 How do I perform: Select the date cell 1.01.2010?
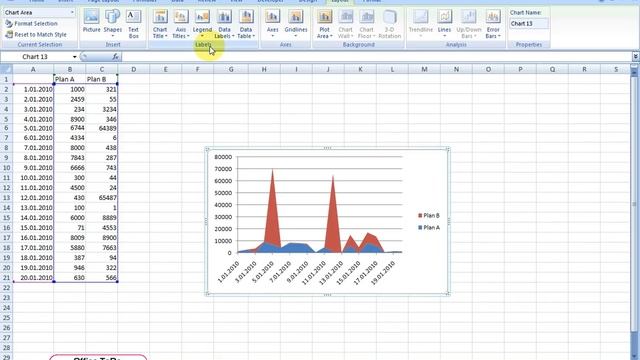[x=33, y=89]
